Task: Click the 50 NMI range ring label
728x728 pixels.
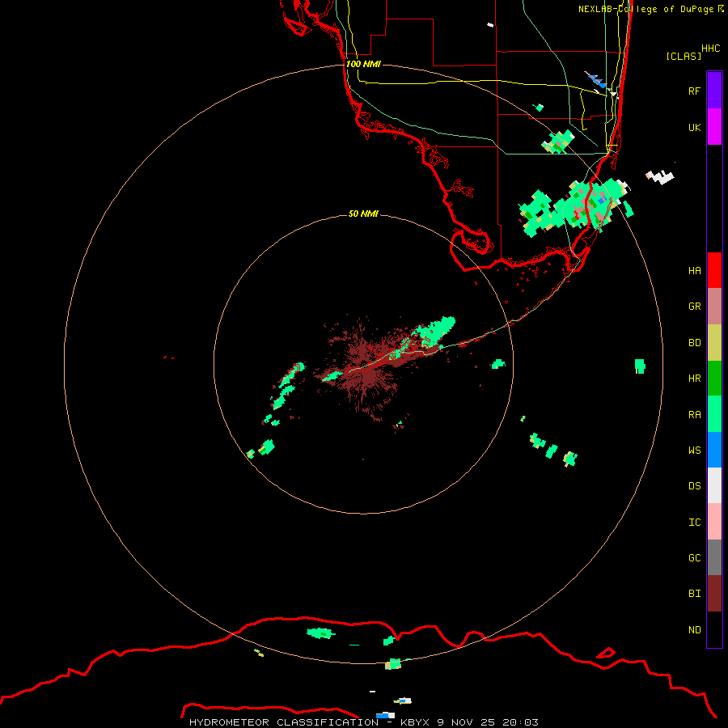Action: coord(363,214)
